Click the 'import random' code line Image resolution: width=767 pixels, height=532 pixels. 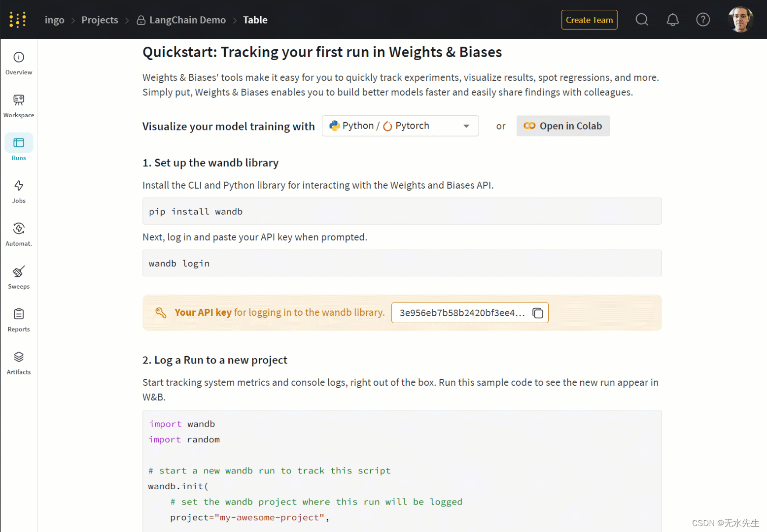184,439
